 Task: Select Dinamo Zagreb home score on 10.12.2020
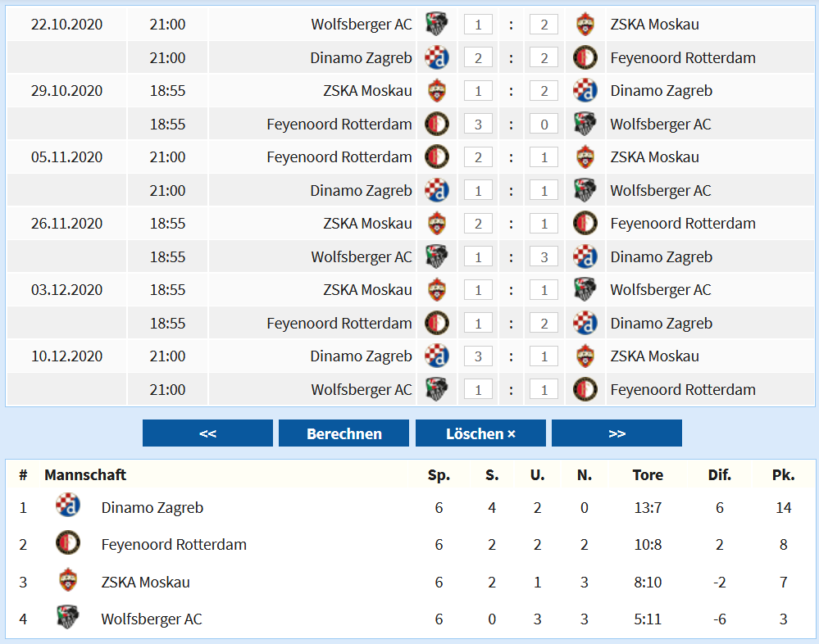[x=478, y=356]
